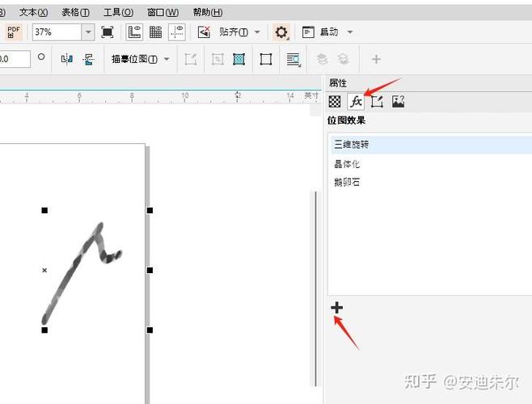Switch to the fx bitmap effects tab

tap(356, 102)
